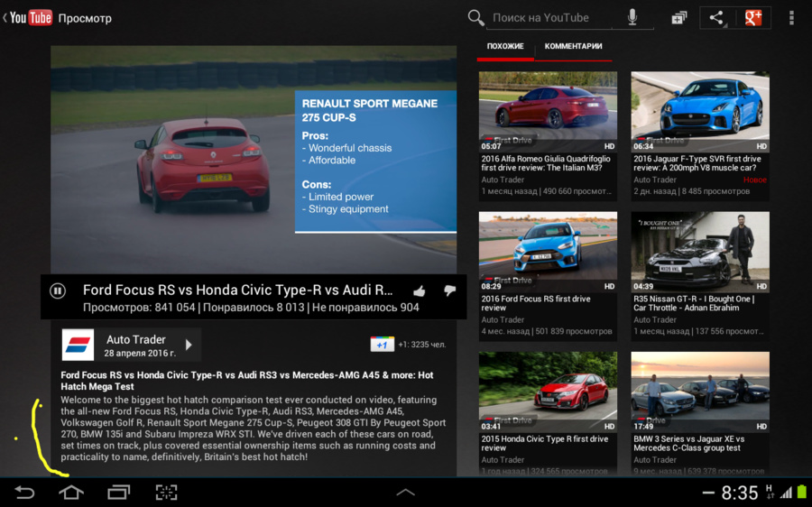The image size is (812, 507).
Task: Click the "+1: 3235 чел." count
Action: pyautogui.click(x=422, y=345)
